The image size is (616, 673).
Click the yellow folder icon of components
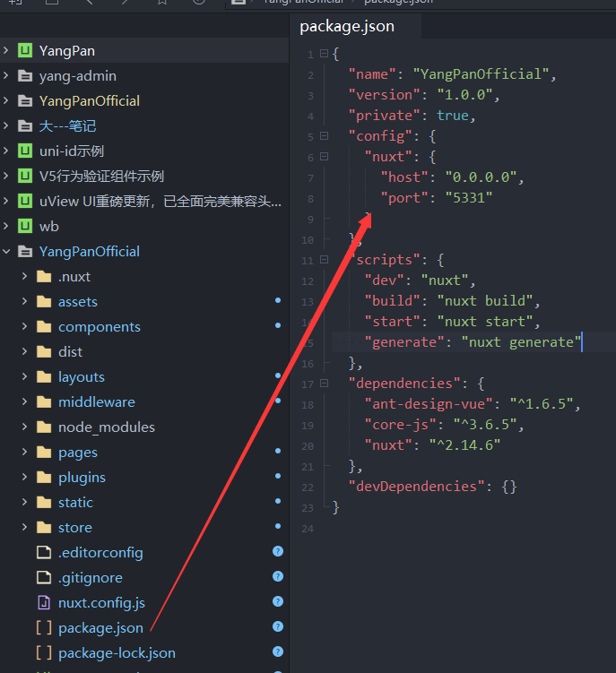point(44,327)
